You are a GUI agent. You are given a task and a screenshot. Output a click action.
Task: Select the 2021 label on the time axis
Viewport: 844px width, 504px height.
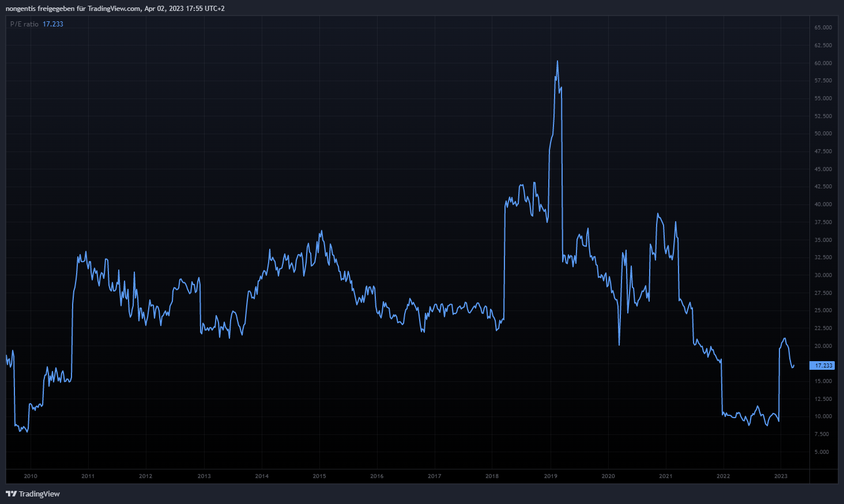coord(666,476)
